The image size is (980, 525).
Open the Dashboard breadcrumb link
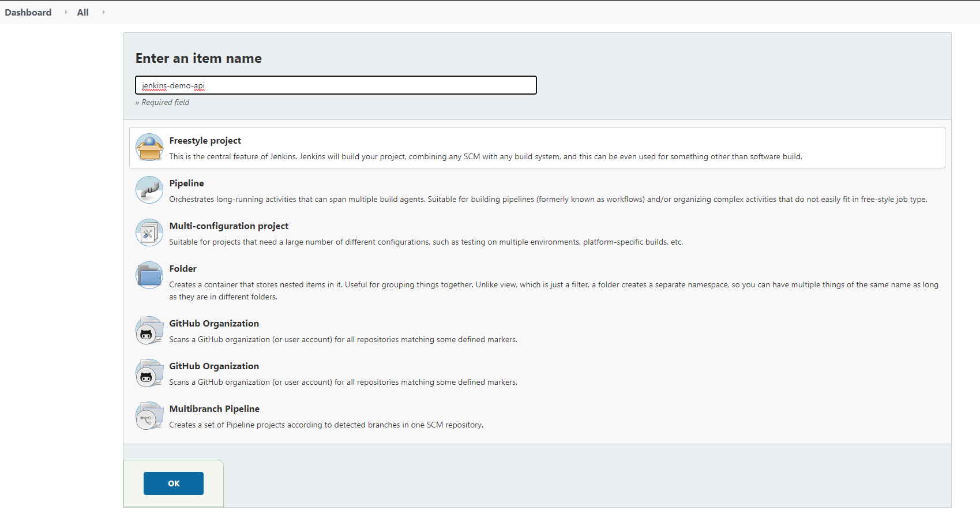pyautogui.click(x=28, y=12)
